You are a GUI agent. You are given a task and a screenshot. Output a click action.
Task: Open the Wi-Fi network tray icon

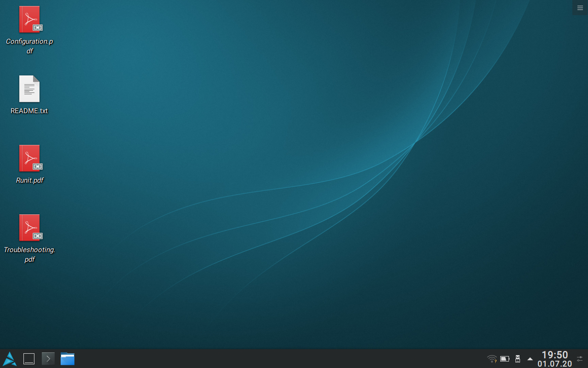pyautogui.click(x=492, y=359)
